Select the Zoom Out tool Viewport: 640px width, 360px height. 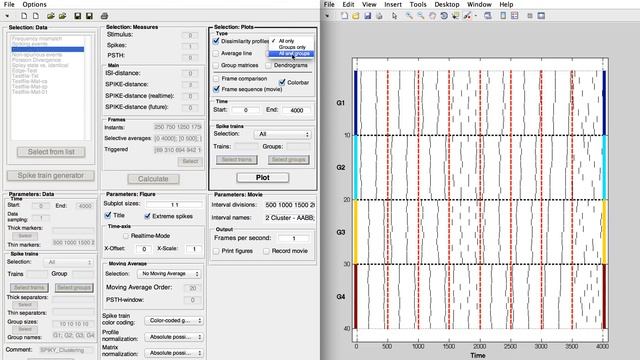coord(420,16)
